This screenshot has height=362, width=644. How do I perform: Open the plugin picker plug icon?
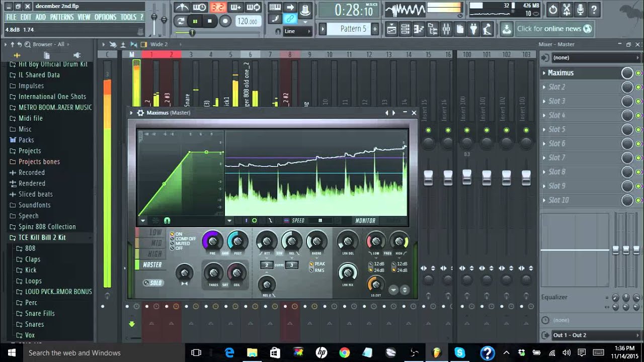coord(473,29)
